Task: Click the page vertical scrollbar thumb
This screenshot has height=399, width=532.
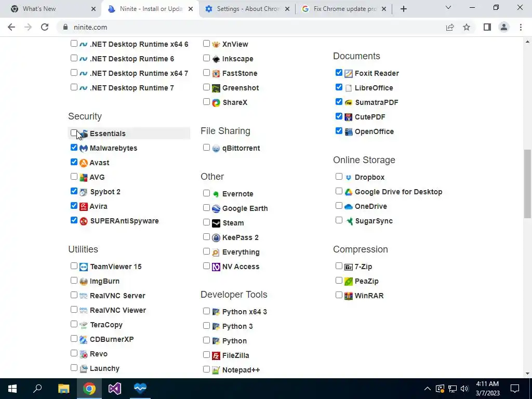Action: 527,184
